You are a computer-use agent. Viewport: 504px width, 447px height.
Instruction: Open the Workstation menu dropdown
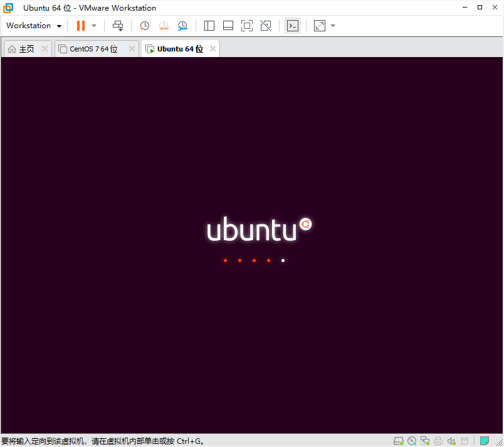[34, 26]
